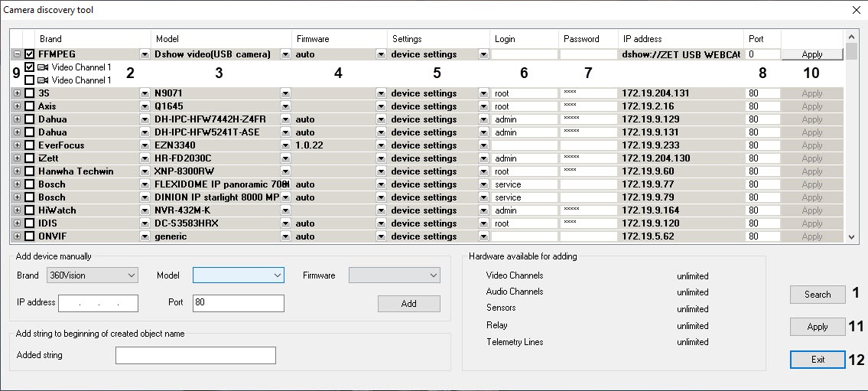Click the camera icon of first Video Channel 1
Image resolution: width=868 pixels, height=391 pixels.
tap(42, 67)
